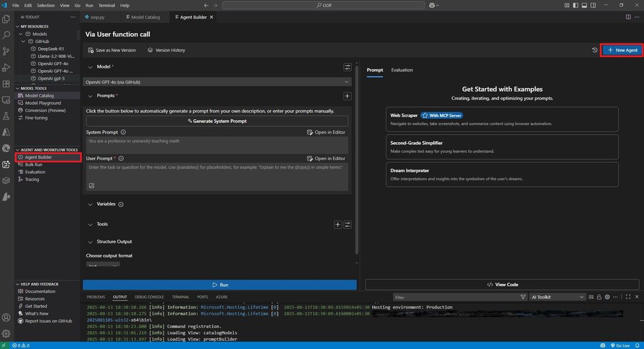The image size is (644, 349).
Task: Click the blue Run button
Action: coord(219,285)
